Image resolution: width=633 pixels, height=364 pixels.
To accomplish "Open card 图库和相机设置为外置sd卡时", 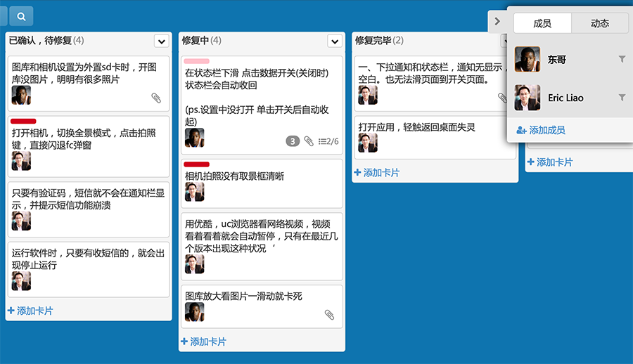I will point(89,84).
